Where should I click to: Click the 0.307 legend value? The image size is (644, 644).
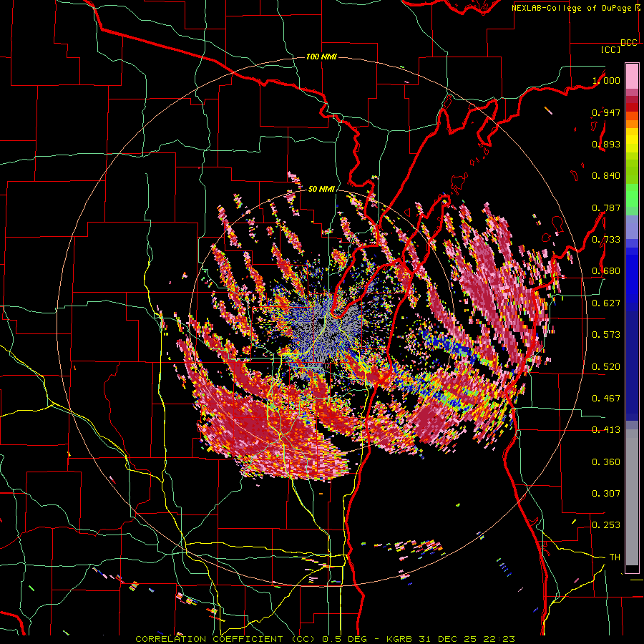pos(606,494)
